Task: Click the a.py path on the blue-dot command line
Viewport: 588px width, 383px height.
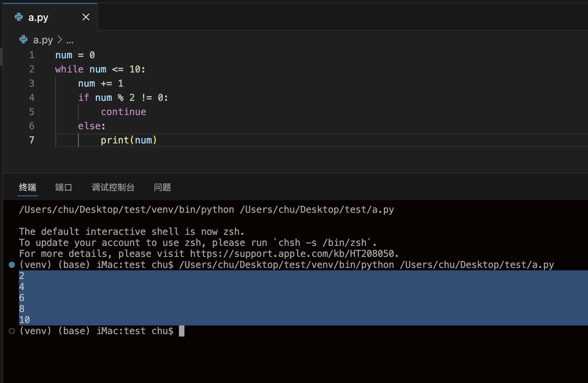Action: click(x=477, y=265)
